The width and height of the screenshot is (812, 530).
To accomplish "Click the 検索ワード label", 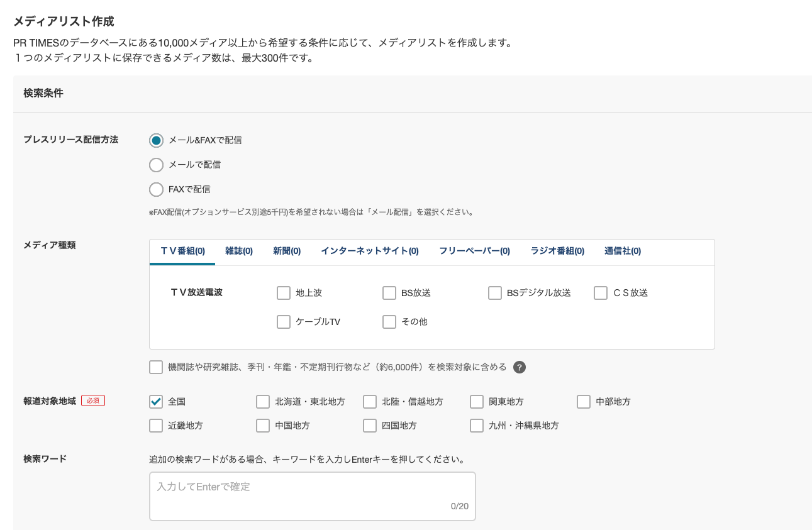I will pos(45,458).
